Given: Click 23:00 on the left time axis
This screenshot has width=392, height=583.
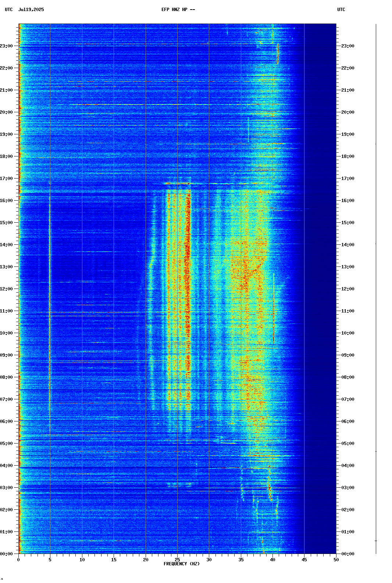Looking at the screenshot, I should (x=6, y=46).
